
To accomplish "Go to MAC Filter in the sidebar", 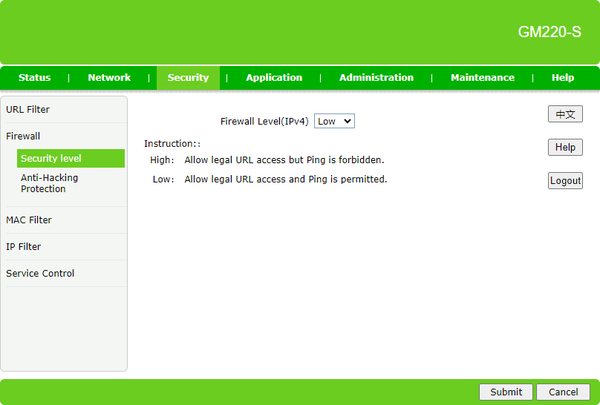I will pyautogui.click(x=29, y=220).
